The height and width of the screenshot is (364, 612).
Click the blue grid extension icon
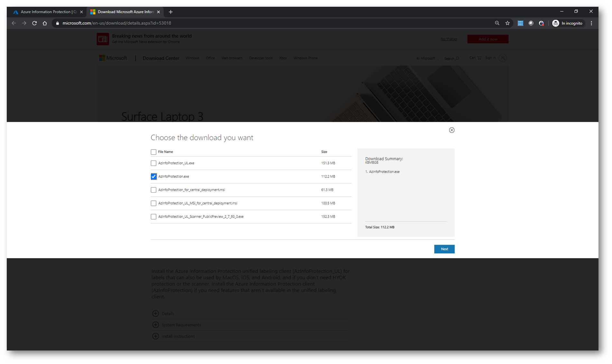tap(520, 23)
